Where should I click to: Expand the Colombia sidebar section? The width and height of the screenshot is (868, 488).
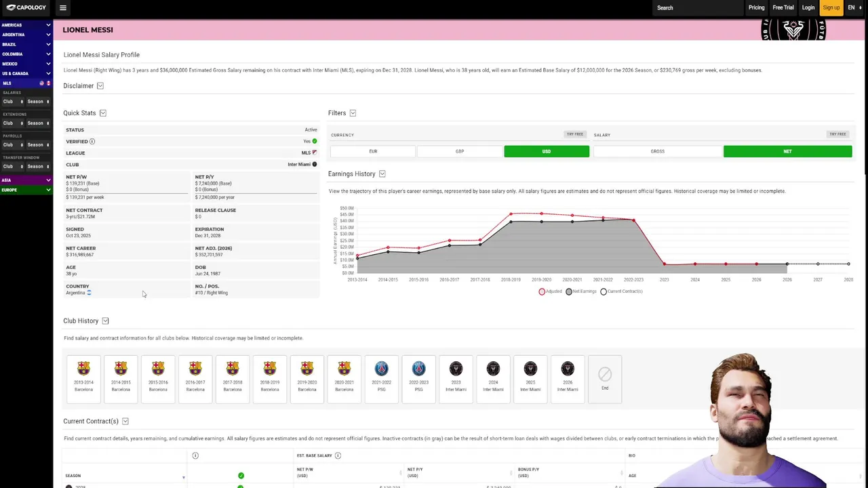point(26,54)
